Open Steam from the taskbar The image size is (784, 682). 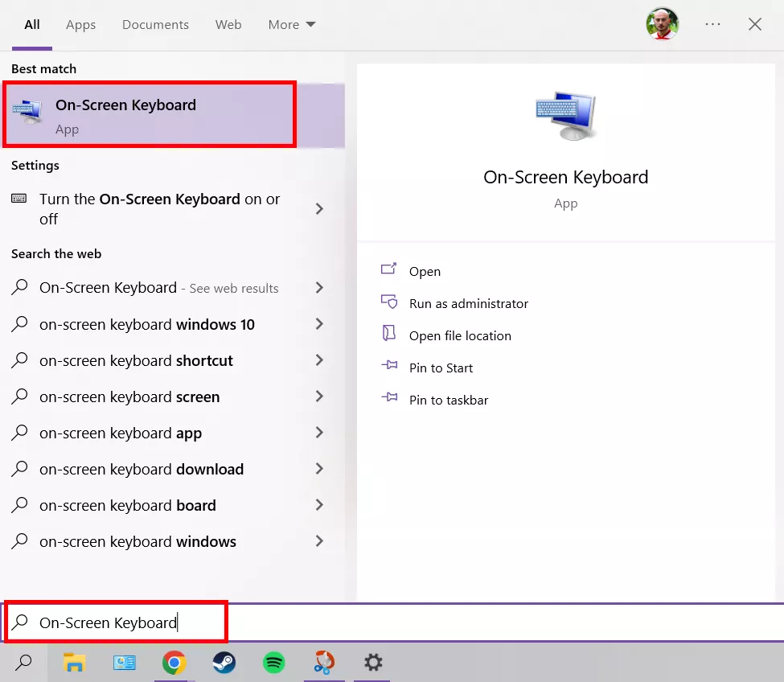click(x=224, y=663)
